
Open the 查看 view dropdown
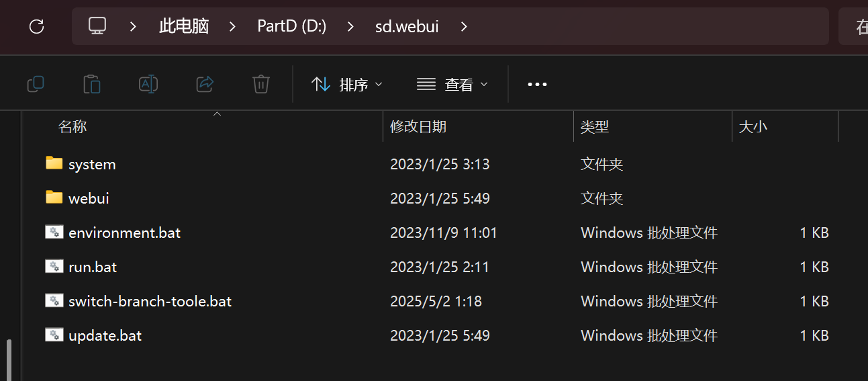[452, 84]
